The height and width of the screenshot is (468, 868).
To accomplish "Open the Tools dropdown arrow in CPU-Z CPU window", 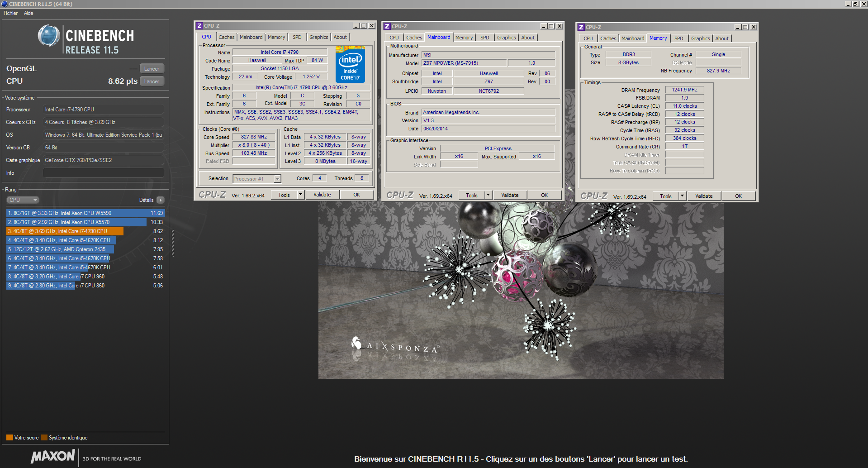I will point(300,195).
